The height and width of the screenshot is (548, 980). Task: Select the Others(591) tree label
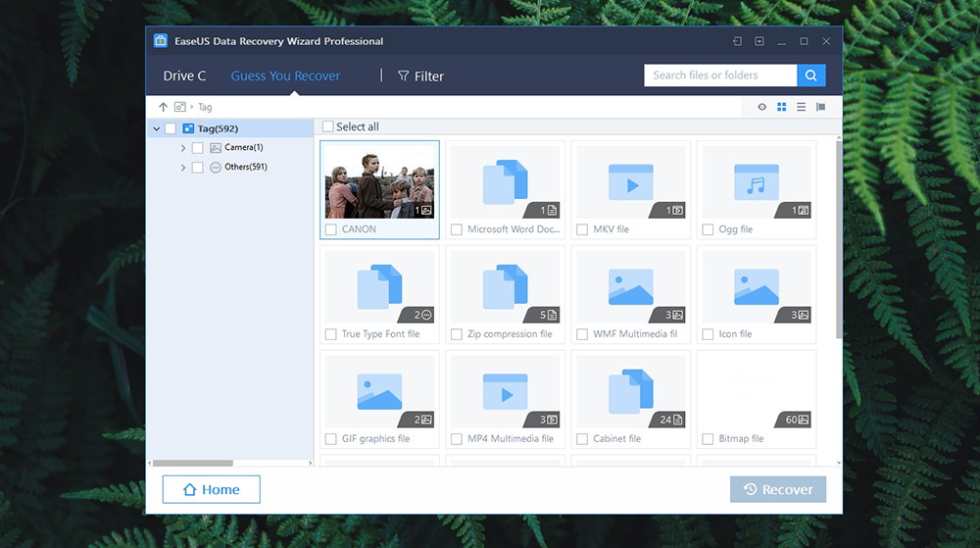(246, 167)
